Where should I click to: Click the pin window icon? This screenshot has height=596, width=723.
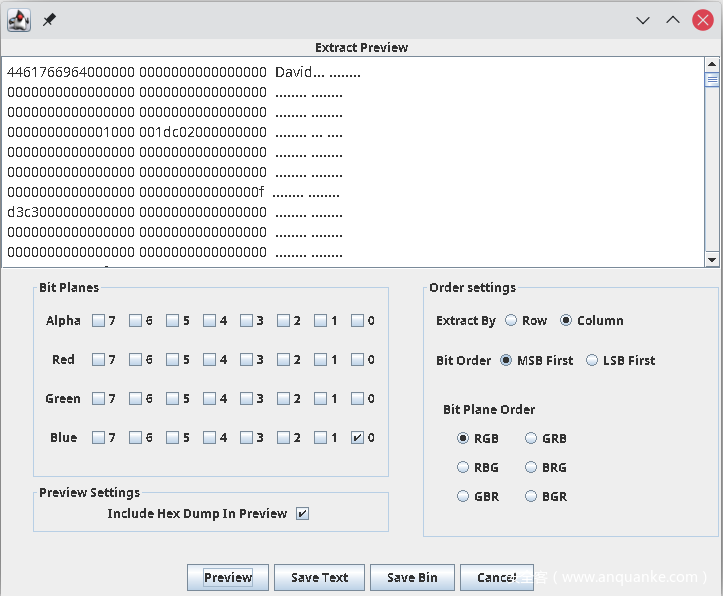48,19
